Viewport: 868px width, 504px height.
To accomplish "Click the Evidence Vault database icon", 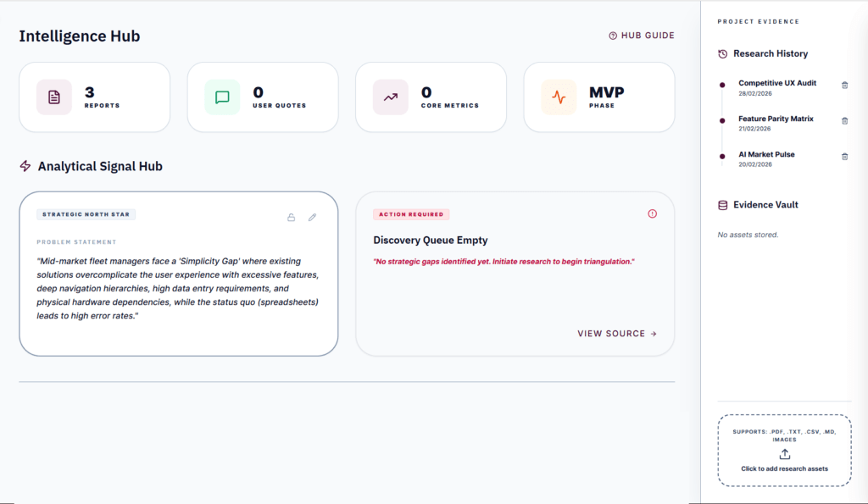I will (x=723, y=205).
